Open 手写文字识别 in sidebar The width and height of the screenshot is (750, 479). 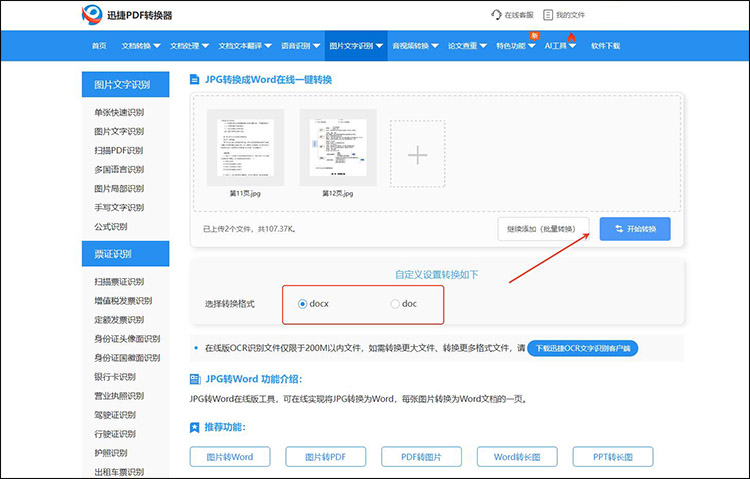pyautogui.click(x=119, y=208)
